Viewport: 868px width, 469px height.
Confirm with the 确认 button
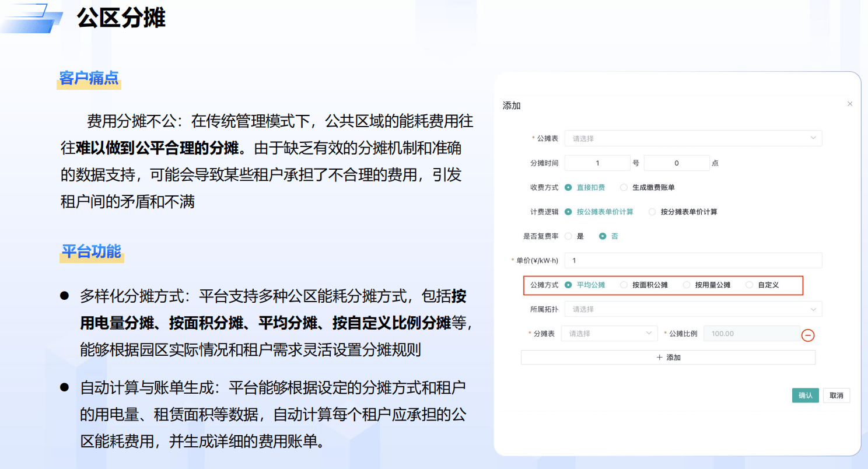[806, 395]
